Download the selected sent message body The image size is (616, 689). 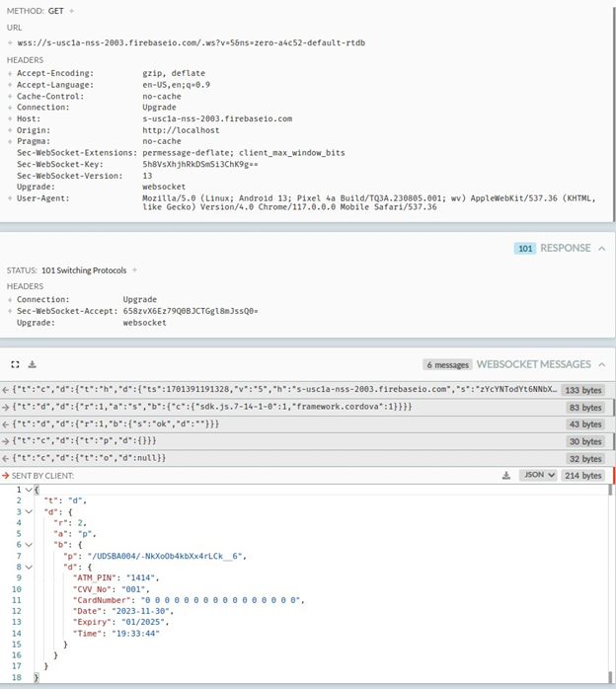click(x=506, y=475)
